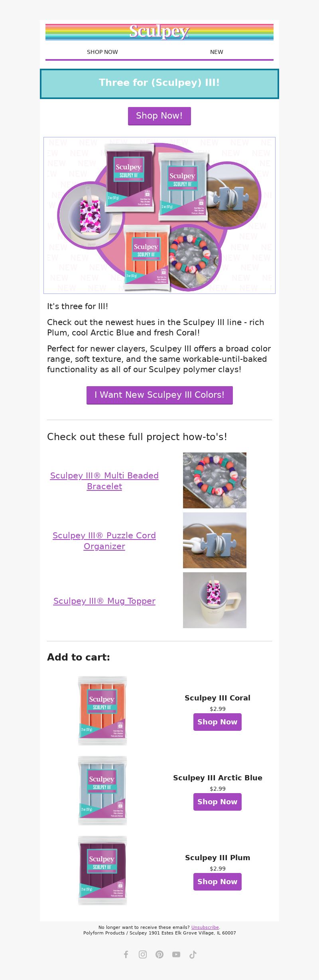Open the Instagram icon in footer
Viewport: 319px width, 980px height.
point(143,954)
